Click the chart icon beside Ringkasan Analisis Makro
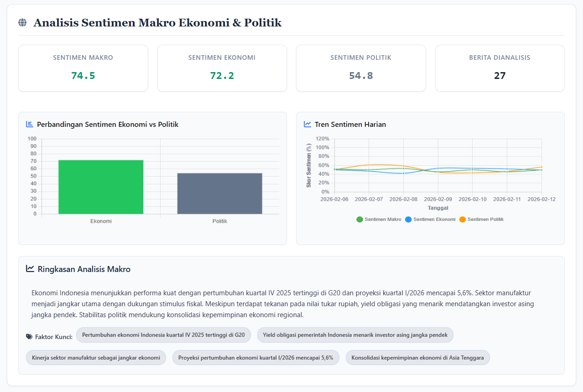583x392 pixels. 30,269
